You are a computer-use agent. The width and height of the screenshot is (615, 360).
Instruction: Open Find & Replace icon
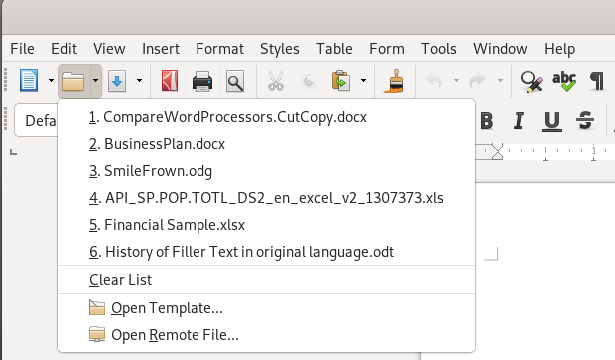531,81
